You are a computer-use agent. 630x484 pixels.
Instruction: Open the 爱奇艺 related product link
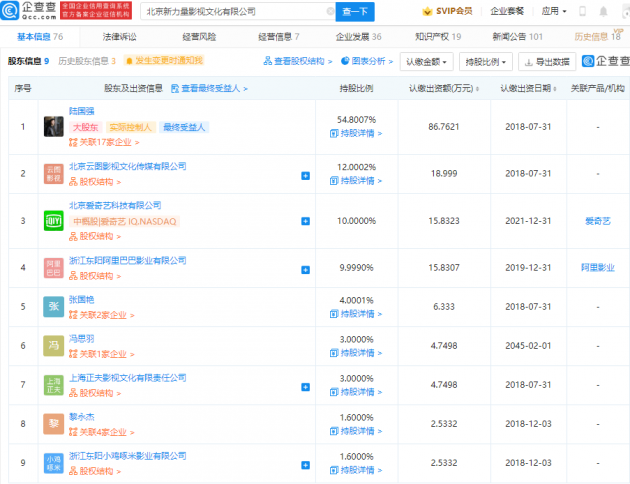point(598,221)
